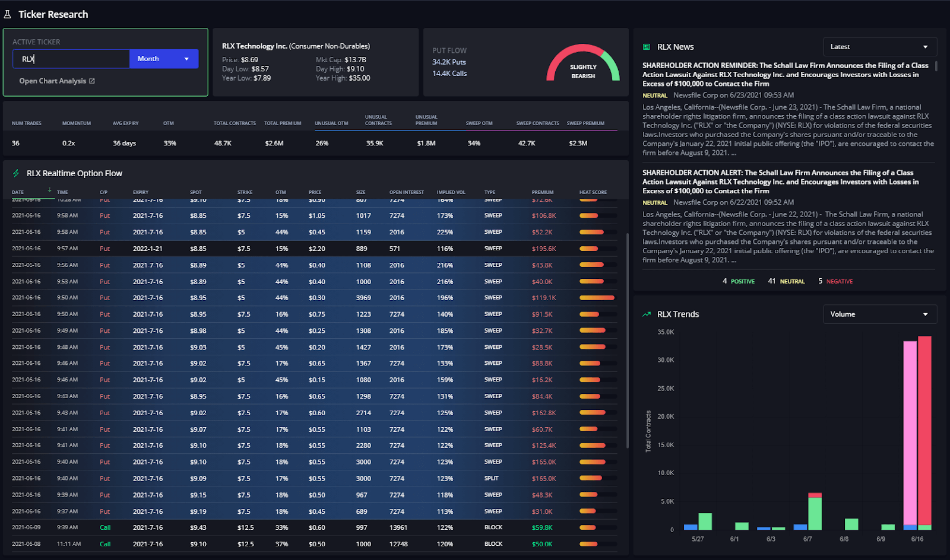Click the Newsfile Corp 6/23/2021 09:53 AM source line
Screen dimensions: 950x560
pos(733,95)
